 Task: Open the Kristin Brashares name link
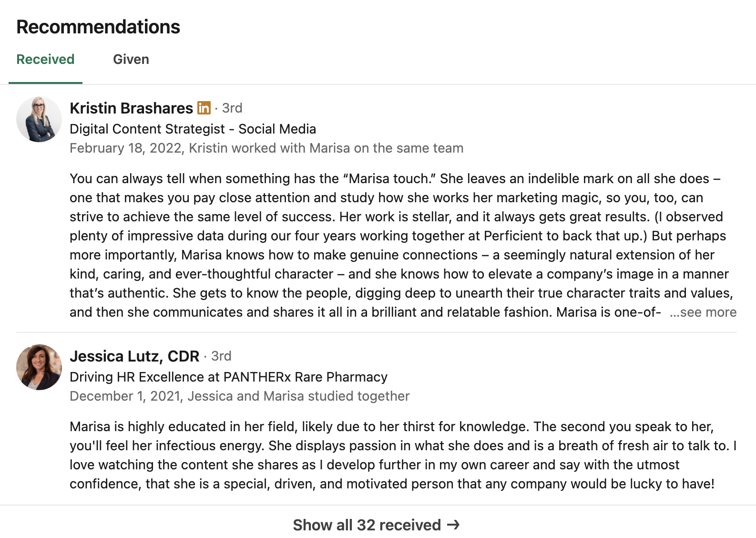tap(131, 108)
